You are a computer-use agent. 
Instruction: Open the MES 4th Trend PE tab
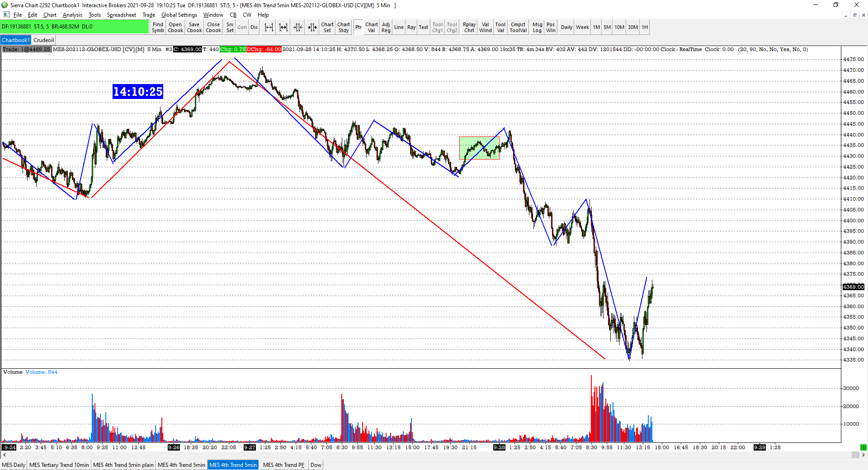pyautogui.click(x=283, y=465)
